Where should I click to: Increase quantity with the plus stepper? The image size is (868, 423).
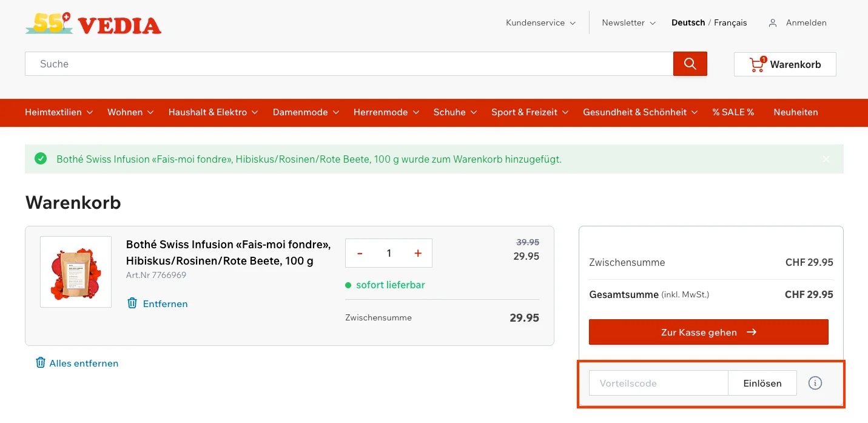click(x=417, y=253)
